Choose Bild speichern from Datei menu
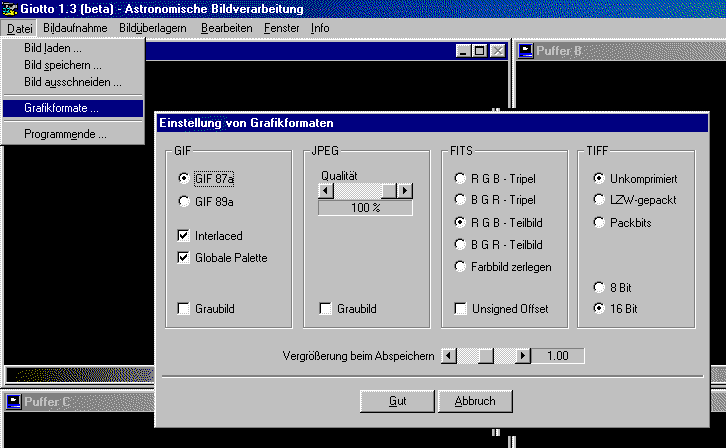 [x=62, y=65]
